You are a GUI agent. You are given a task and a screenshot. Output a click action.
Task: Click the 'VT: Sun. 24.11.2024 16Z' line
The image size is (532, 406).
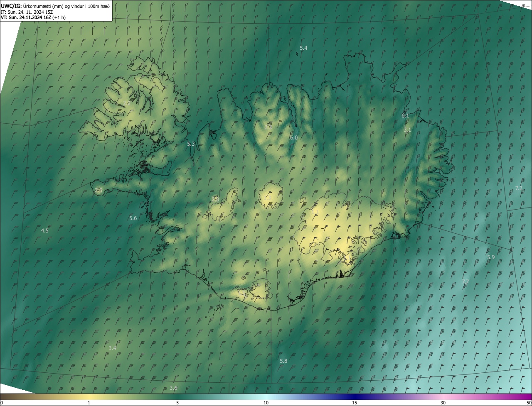point(32,17)
